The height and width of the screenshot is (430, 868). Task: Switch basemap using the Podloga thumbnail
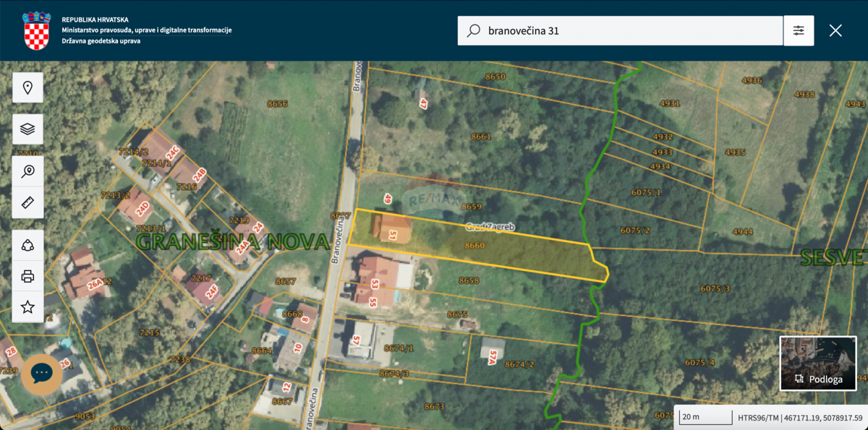click(x=817, y=364)
